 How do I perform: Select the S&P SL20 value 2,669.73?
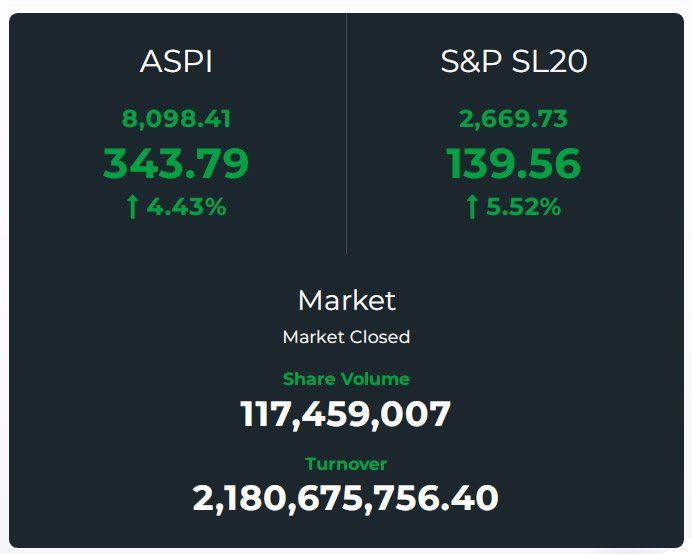coord(514,119)
